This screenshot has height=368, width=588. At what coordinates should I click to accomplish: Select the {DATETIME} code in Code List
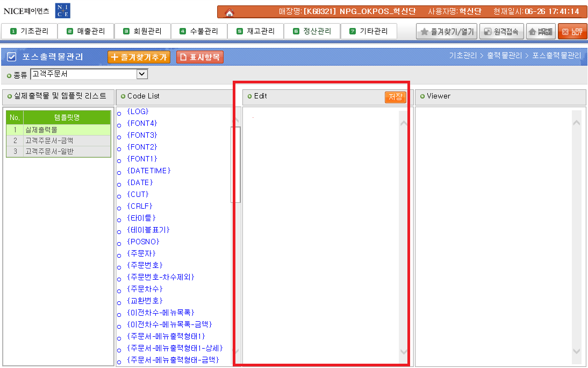tap(148, 171)
